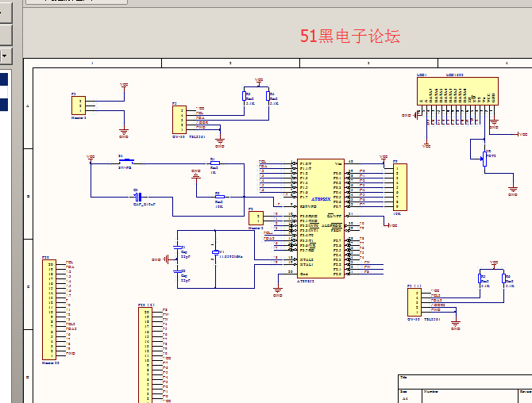
Task: Select the second 20-pin header at bottom
Action: click(145, 355)
